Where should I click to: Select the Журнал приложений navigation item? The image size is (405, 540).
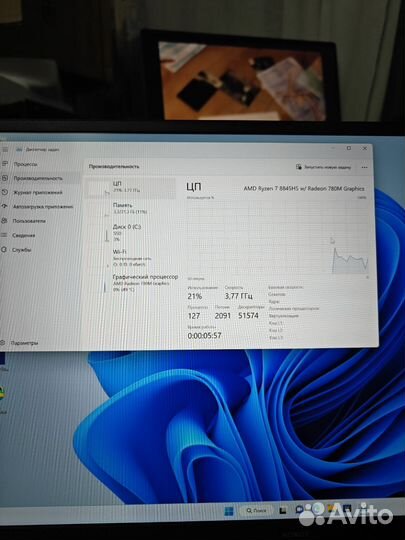click(38, 192)
